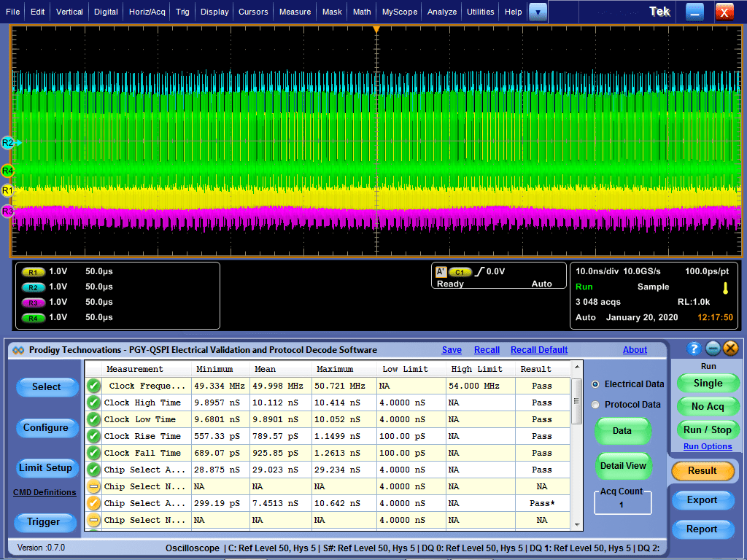Click the orange trigger position marker
This screenshot has width=747, height=560.
[376, 29]
